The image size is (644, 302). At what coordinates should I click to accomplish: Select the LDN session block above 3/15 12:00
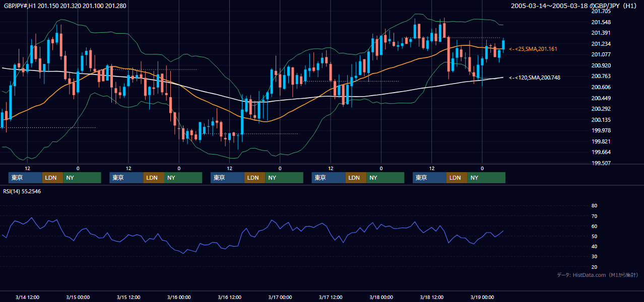click(x=153, y=178)
